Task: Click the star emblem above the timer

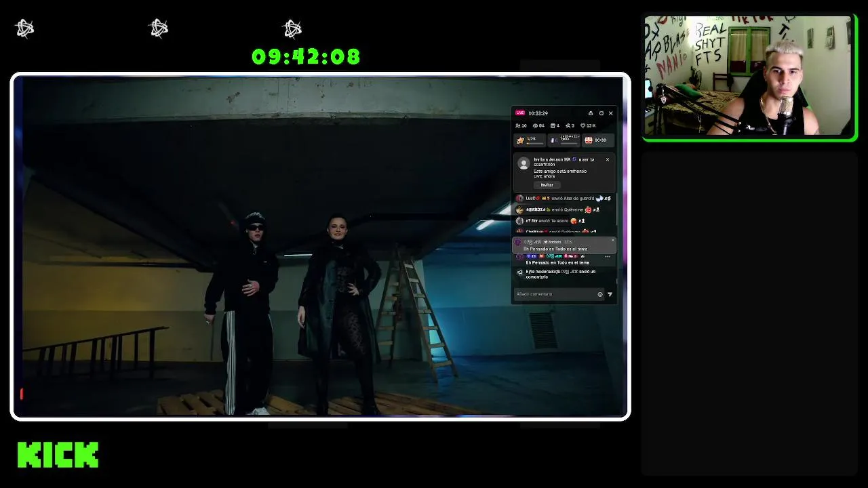Action: point(293,28)
